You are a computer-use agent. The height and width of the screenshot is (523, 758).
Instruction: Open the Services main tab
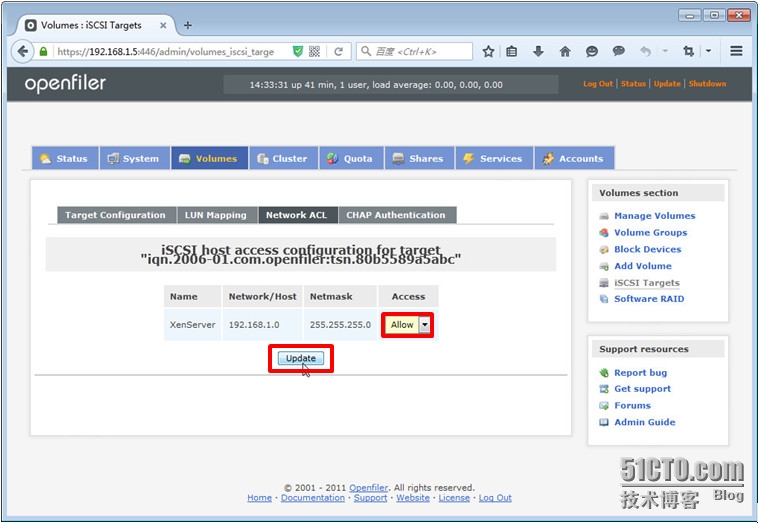(495, 158)
